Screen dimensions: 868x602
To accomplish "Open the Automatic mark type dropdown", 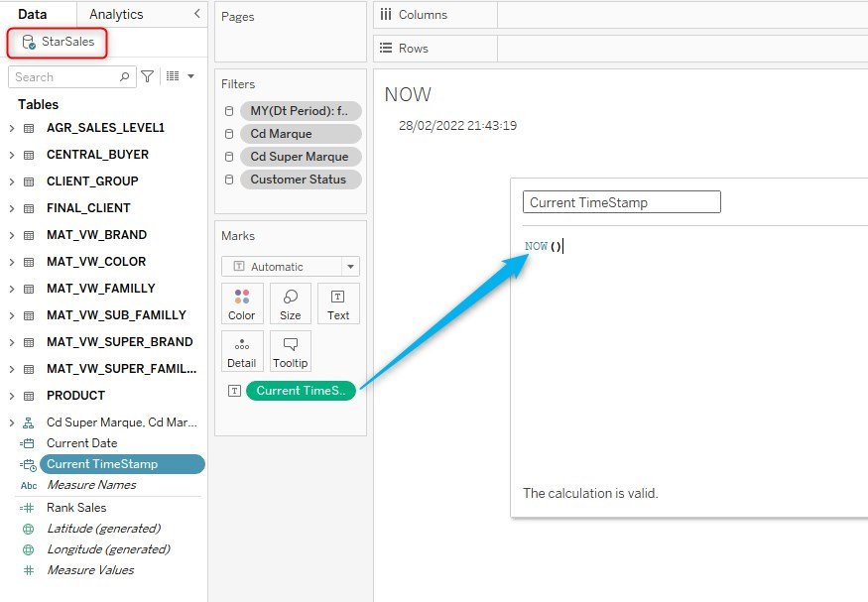I will point(291,266).
